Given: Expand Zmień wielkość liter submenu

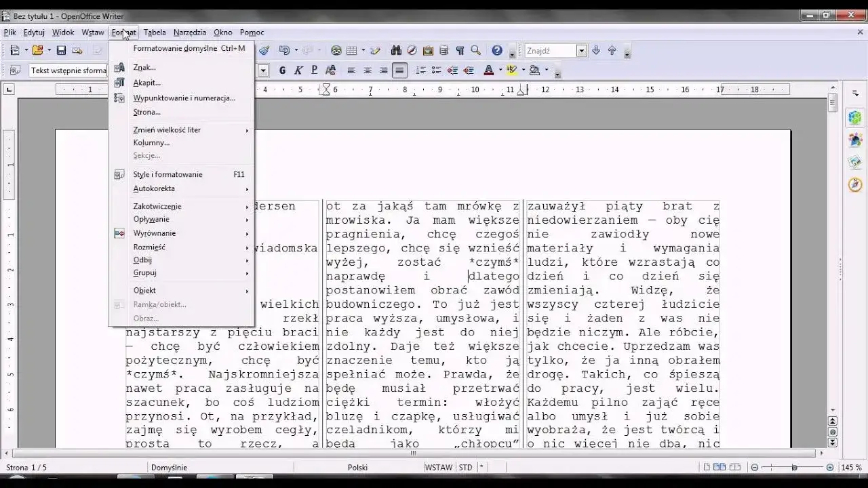Looking at the screenshot, I should coord(181,129).
